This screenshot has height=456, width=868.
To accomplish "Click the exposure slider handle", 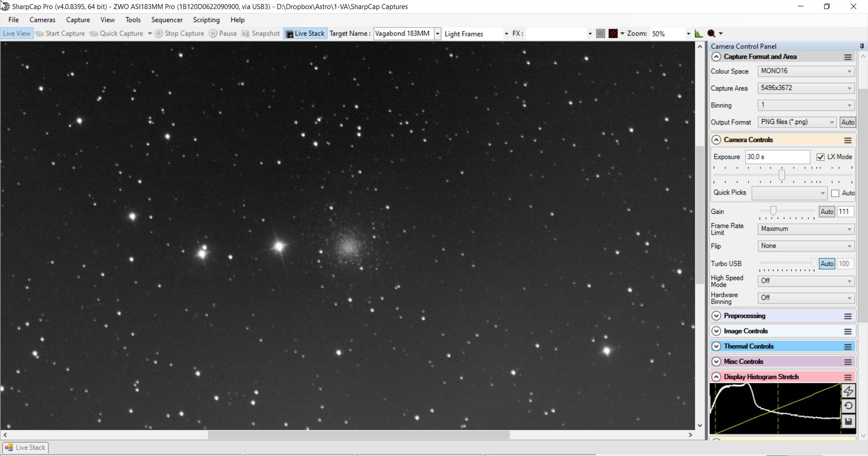I will tap(782, 175).
